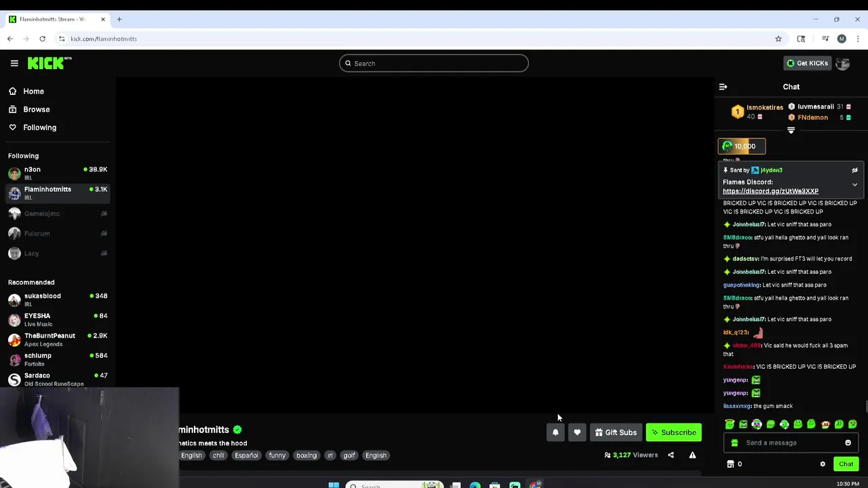The width and height of the screenshot is (868, 488).
Task: Click the Gift Subs button
Action: [x=616, y=432]
